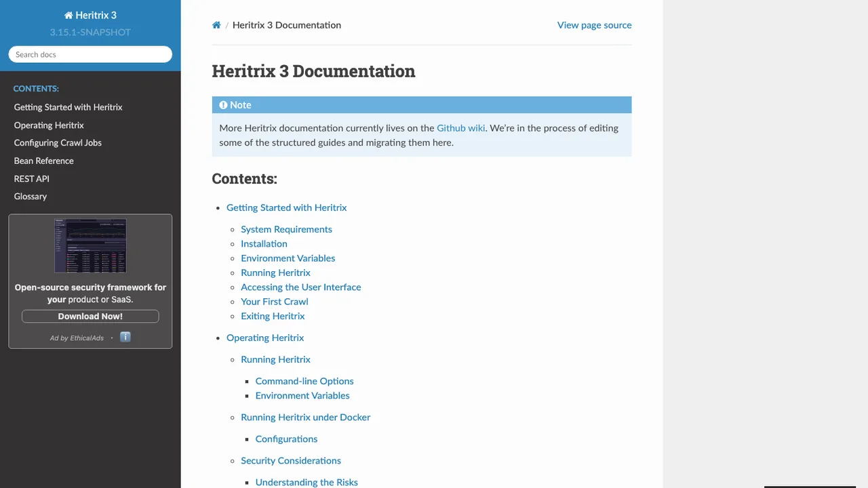Click the 3.15.1-SNAPSHOT version text
Viewport: 868px width, 488px height.
90,32
